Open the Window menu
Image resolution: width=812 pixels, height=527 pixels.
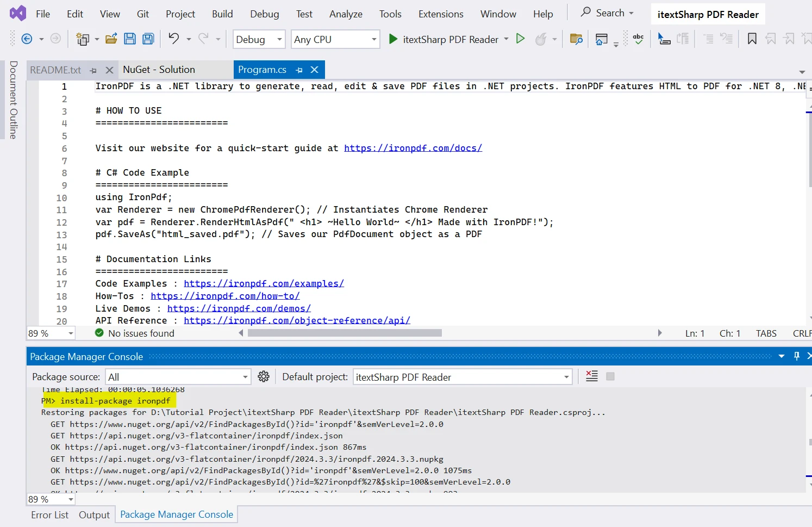(498, 14)
